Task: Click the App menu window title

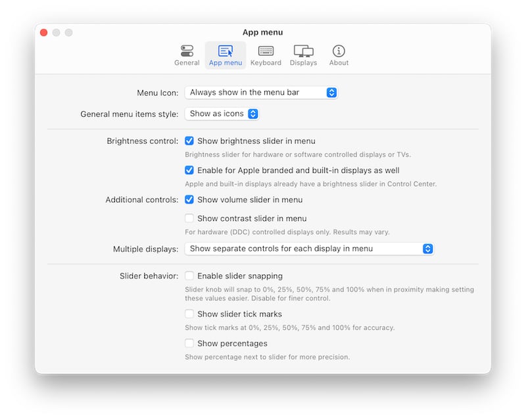Action: 262,32
